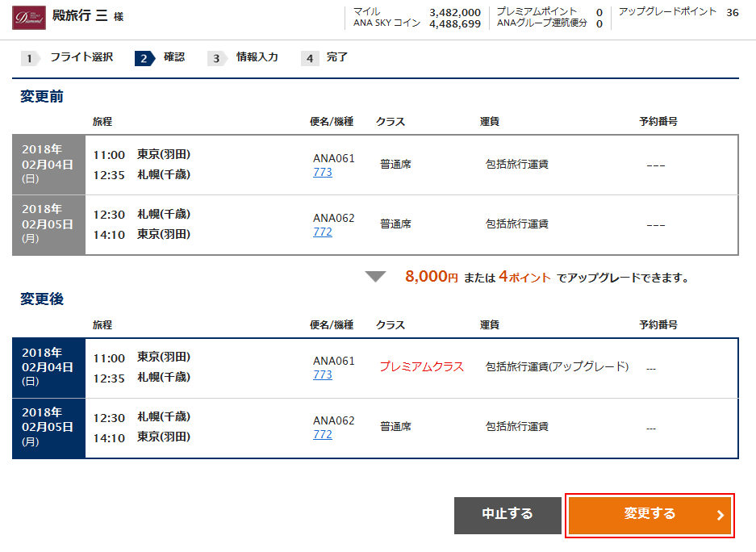Open the 772 aircraft link under 変更前

pyautogui.click(x=323, y=232)
